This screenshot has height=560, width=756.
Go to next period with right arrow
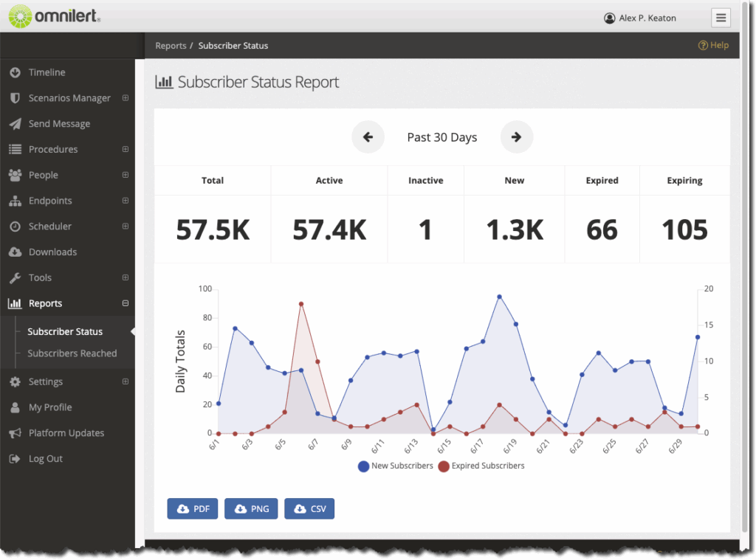click(516, 137)
